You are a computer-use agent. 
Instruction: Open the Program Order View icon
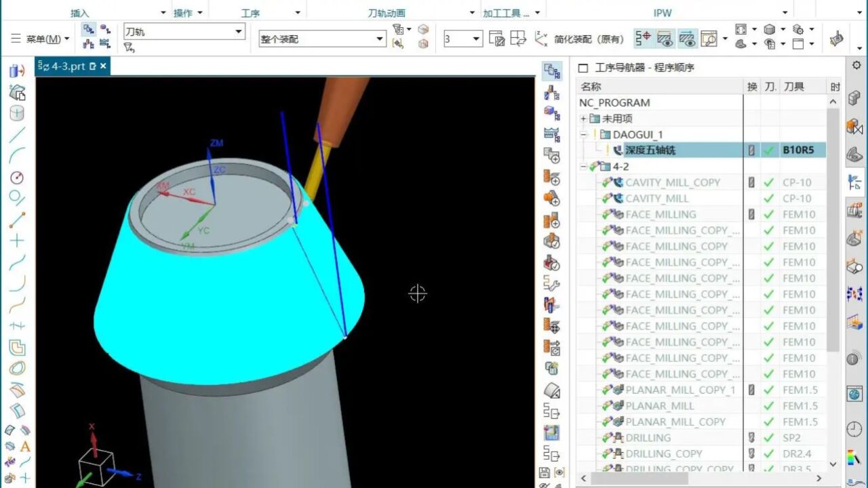pyautogui.click(x=552, y=70)
